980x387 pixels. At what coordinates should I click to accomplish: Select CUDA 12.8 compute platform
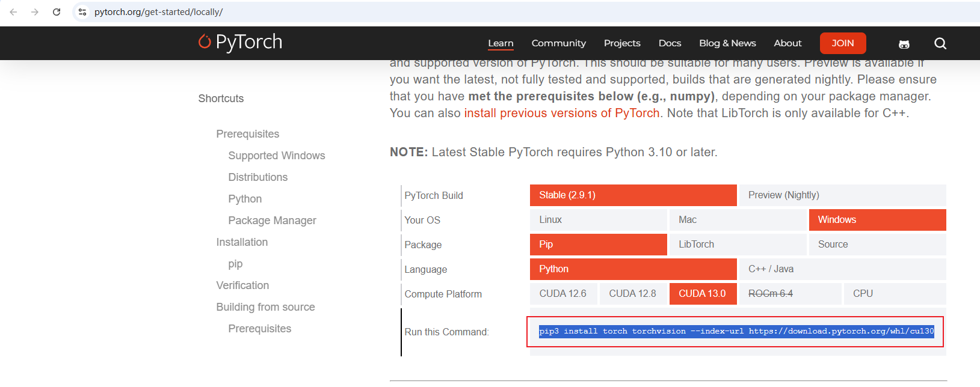(x=633, y=294)
